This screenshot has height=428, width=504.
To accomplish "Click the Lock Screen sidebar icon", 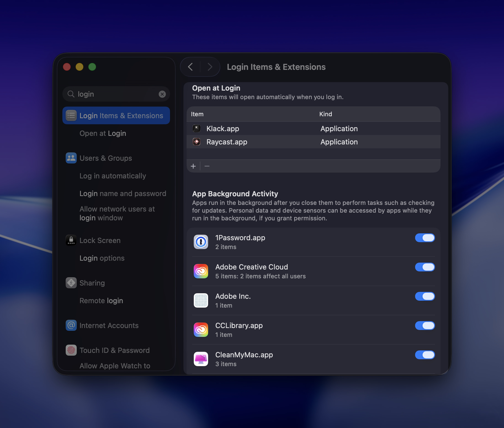I will pos(71,240).
